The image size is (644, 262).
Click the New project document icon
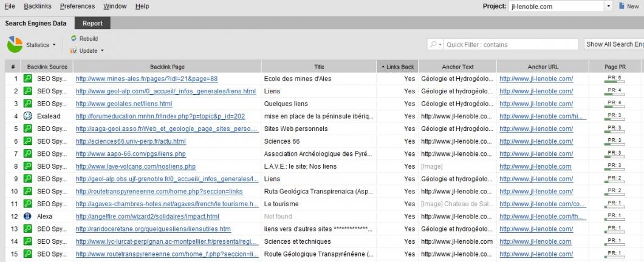[x=622, y=6]
